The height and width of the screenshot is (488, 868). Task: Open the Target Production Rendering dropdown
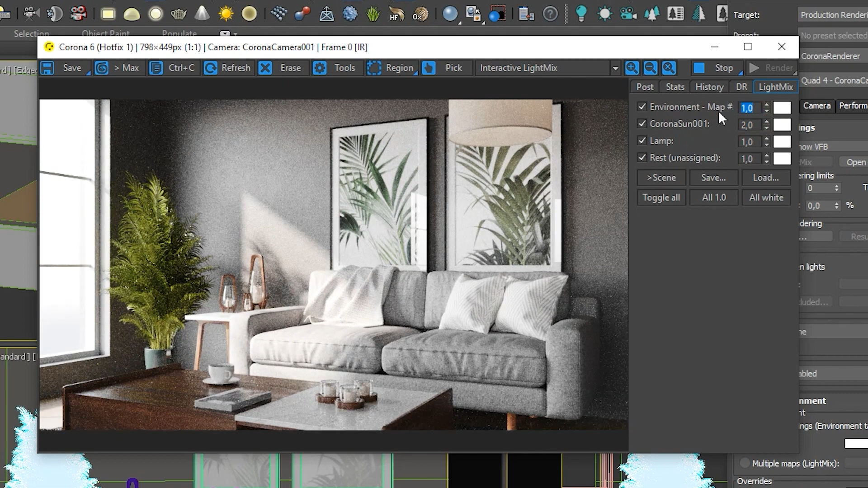(833, 15)
